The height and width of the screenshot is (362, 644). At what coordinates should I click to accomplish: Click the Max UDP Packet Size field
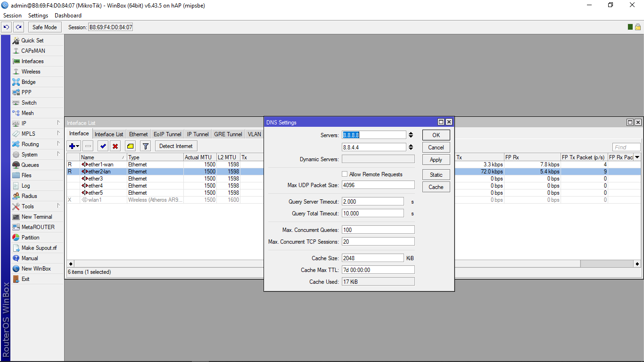coord(378,185)
